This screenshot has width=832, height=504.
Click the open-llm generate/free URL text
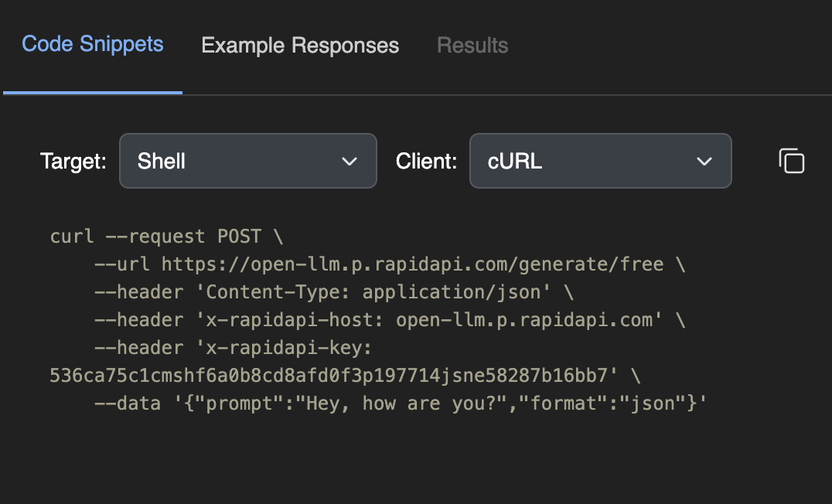[x=412, y=264]
